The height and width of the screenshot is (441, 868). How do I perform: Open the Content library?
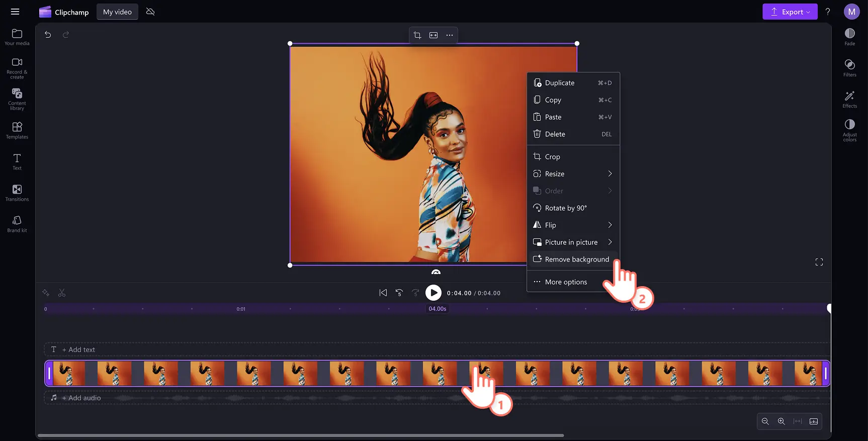(x=17, y=99)
